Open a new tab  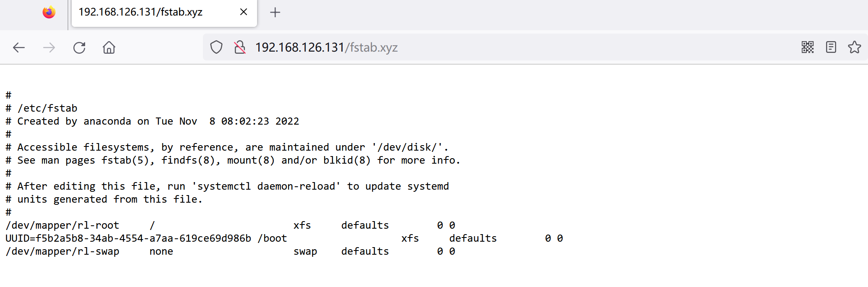tap(275, 13)
